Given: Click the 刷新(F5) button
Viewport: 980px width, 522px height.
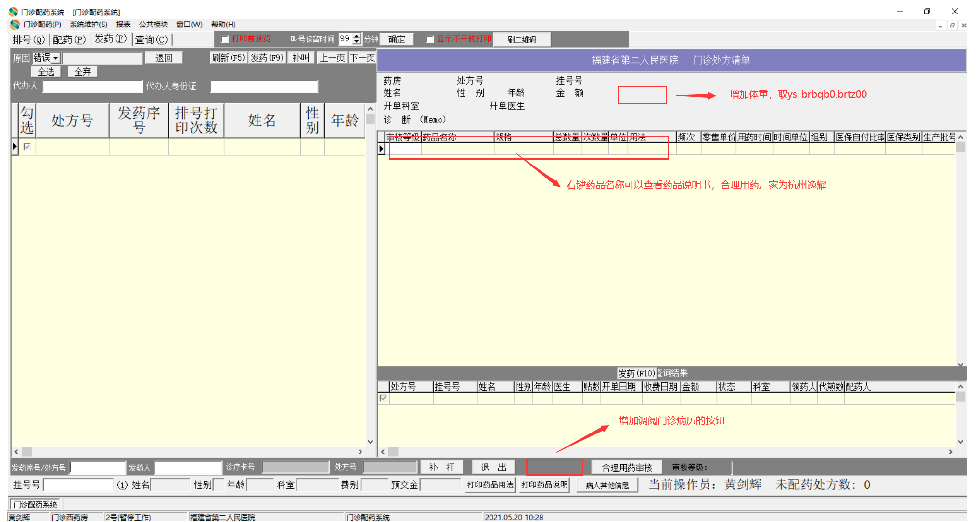Looking at the screenshot, I should pos(228,58).
